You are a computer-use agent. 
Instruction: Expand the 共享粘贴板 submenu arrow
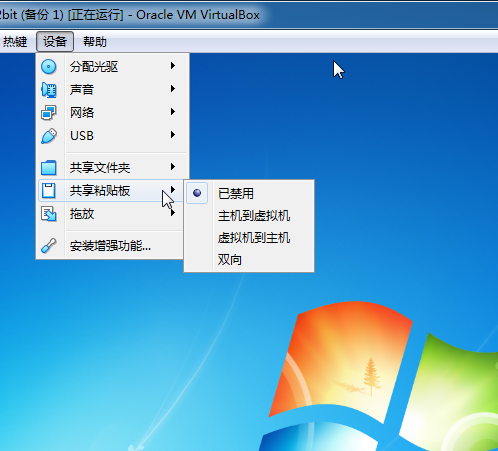[173, 190]
